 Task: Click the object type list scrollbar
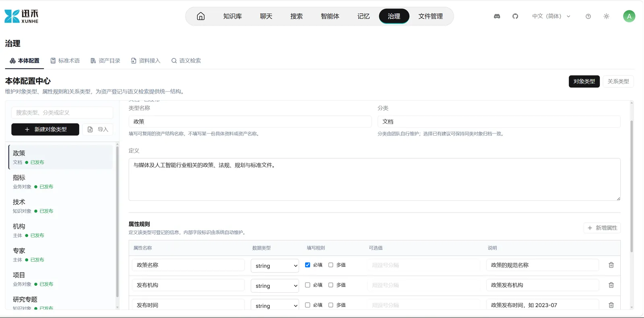[x=118, y=221]
